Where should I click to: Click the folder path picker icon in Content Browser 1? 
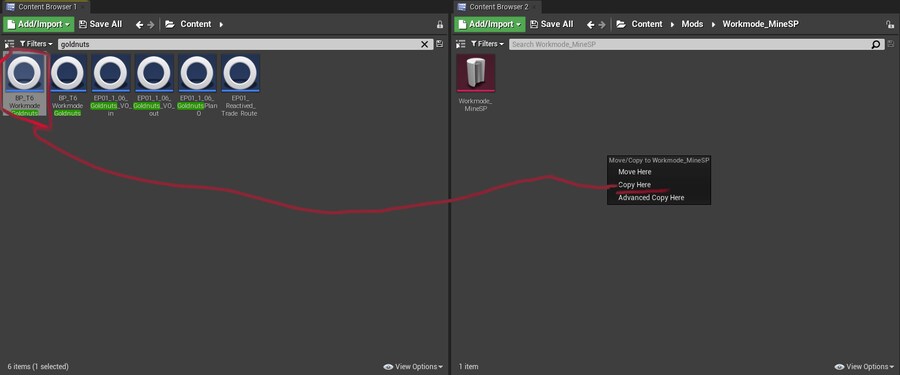pos(170,24)
